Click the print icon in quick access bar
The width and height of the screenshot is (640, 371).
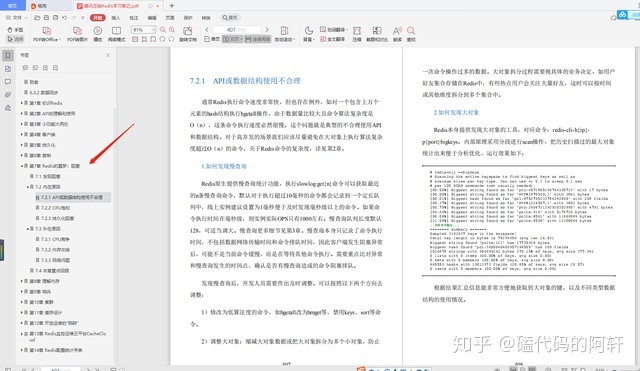[55, 18]
